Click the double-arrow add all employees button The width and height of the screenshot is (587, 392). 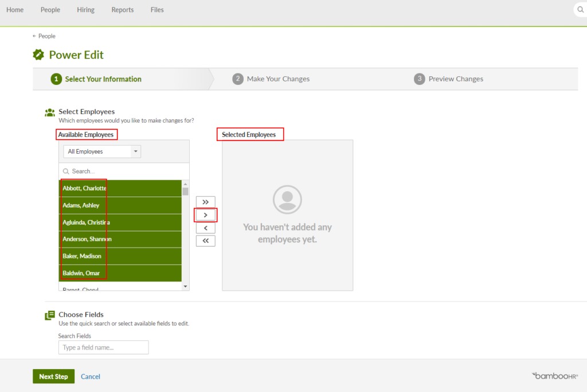(205, 202)
